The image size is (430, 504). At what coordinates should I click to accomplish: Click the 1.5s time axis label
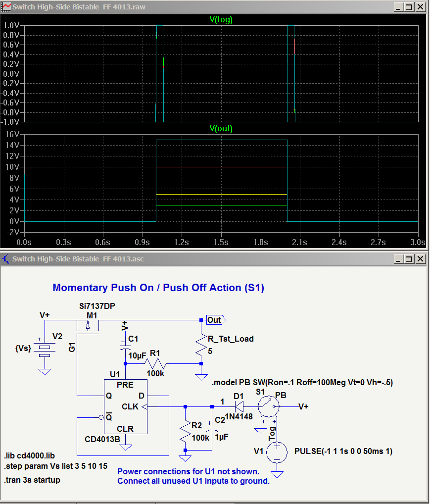221,243
